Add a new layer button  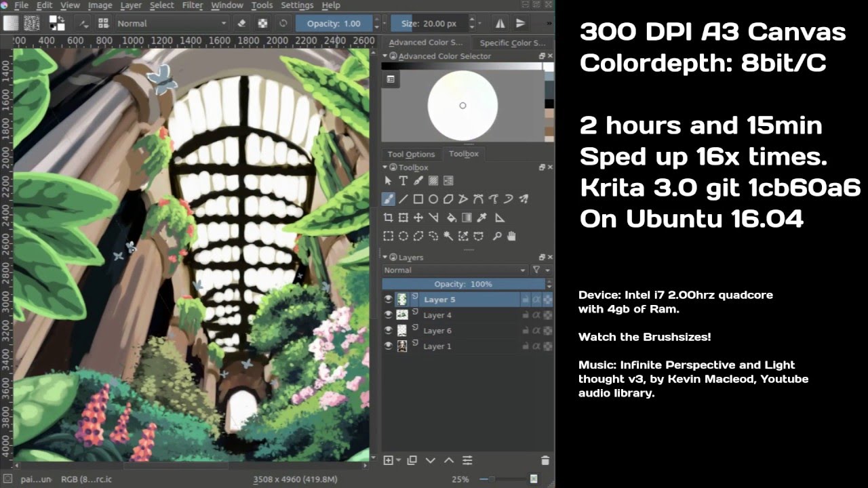pos(389,460)
